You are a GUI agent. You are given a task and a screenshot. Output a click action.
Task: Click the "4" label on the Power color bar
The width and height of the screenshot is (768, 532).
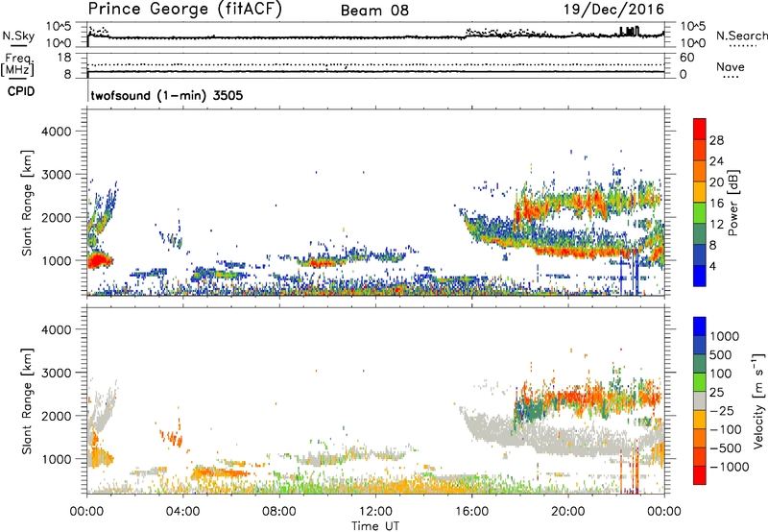(712, 266)
